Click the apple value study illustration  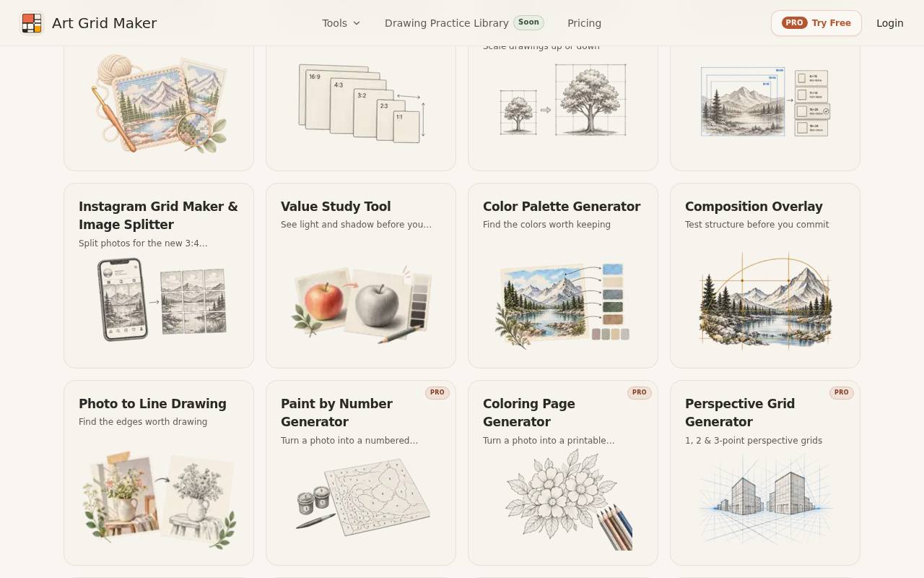[x=361, y=303]
